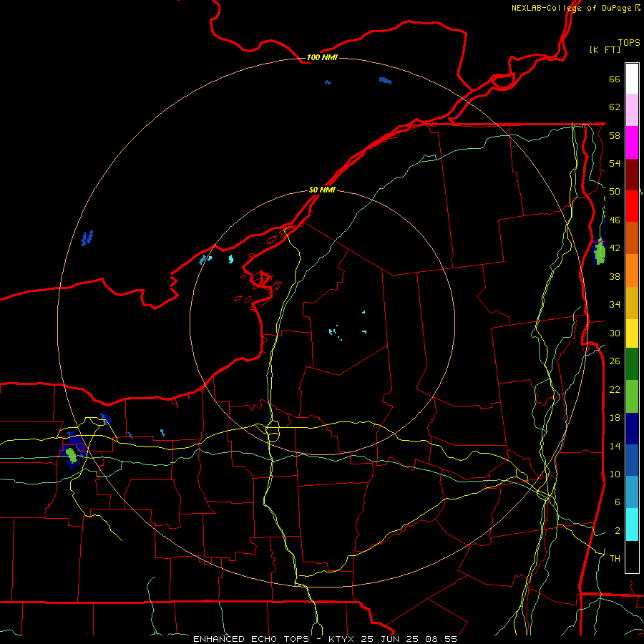644x644 pixels.
Task: Click the legend value '30'
Action: (615, 333)
